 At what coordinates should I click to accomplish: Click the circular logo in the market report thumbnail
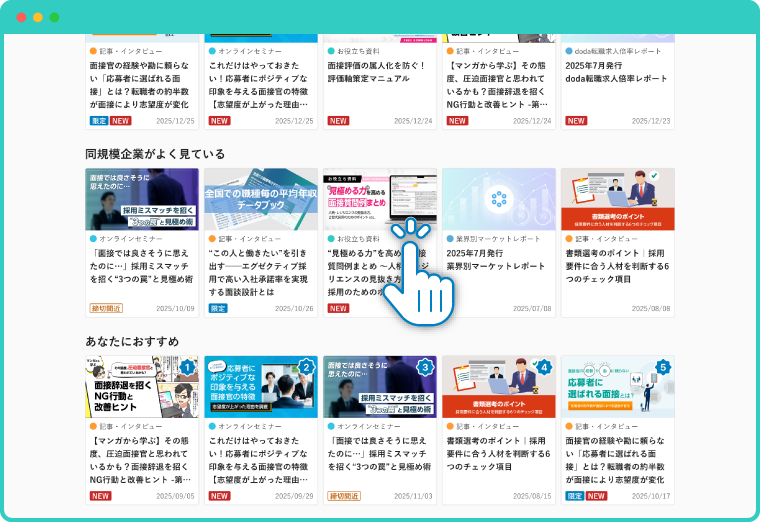click(499, 199)
